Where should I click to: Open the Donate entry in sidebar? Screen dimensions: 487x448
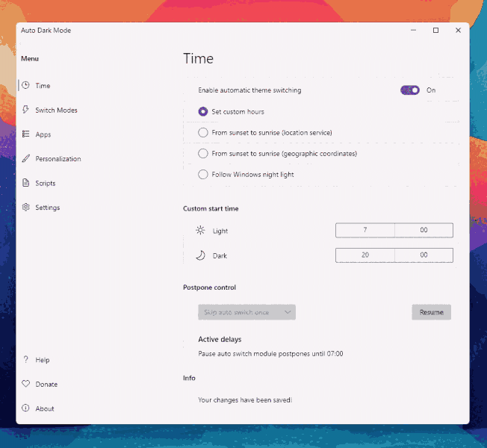(x=46, y=385)
